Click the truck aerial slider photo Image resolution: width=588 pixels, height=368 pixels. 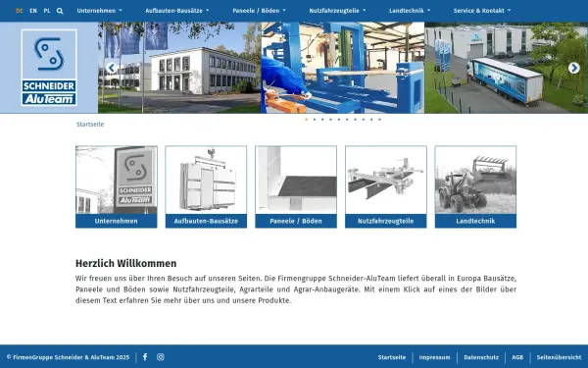(507, 68)
